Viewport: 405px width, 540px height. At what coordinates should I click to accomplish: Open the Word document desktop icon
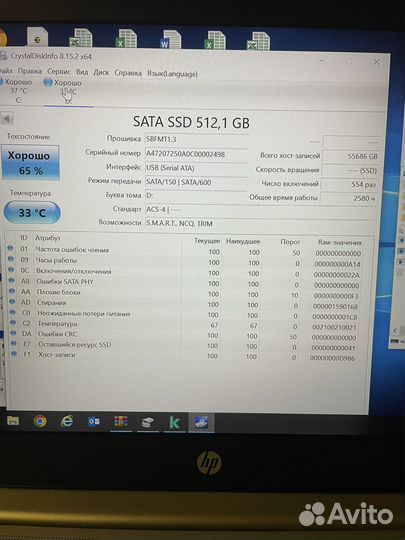point(170,39)
